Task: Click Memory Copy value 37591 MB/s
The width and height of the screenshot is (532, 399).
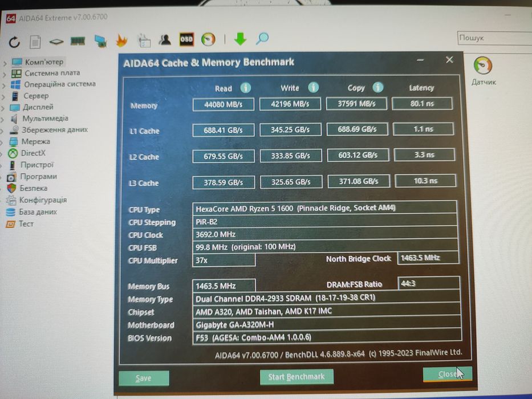Action: click(356, 104)
